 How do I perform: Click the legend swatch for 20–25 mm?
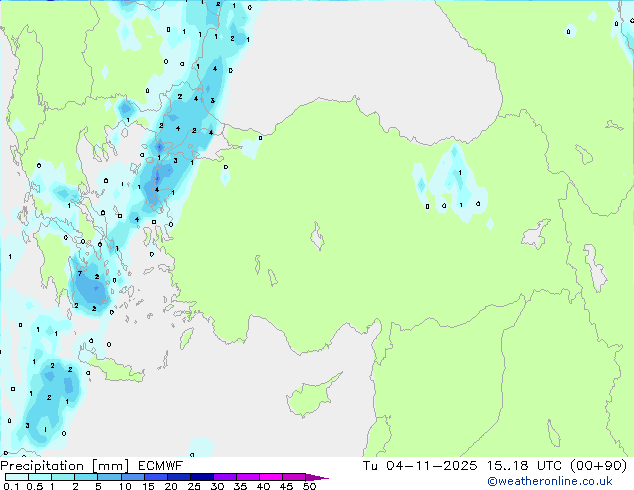(x=178, y=477)
